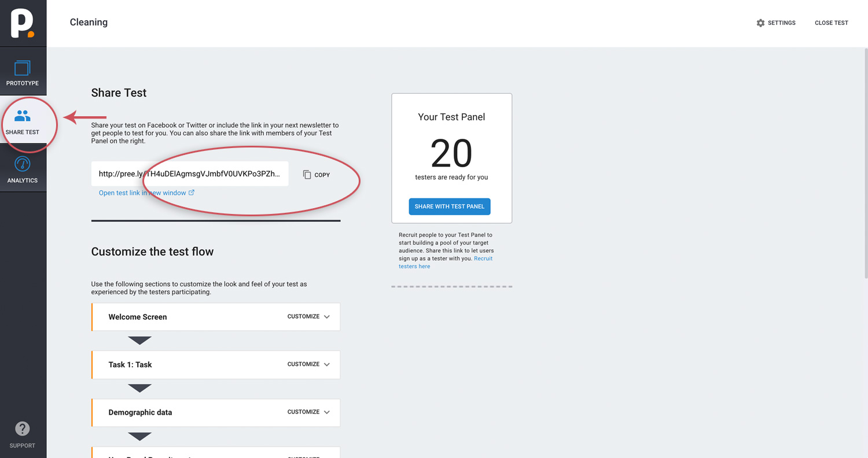Click the Close Test button
Viewport: 868px width, 458px height.
click(832, 23)
